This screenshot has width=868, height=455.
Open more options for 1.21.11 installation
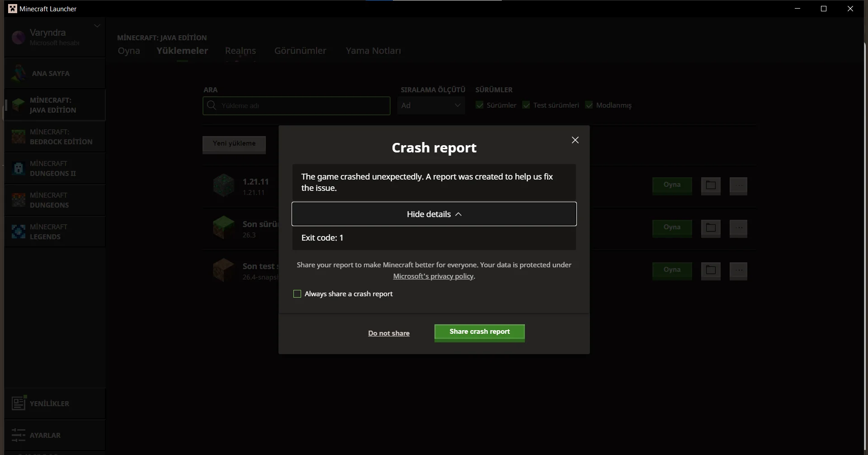[739, 185]
